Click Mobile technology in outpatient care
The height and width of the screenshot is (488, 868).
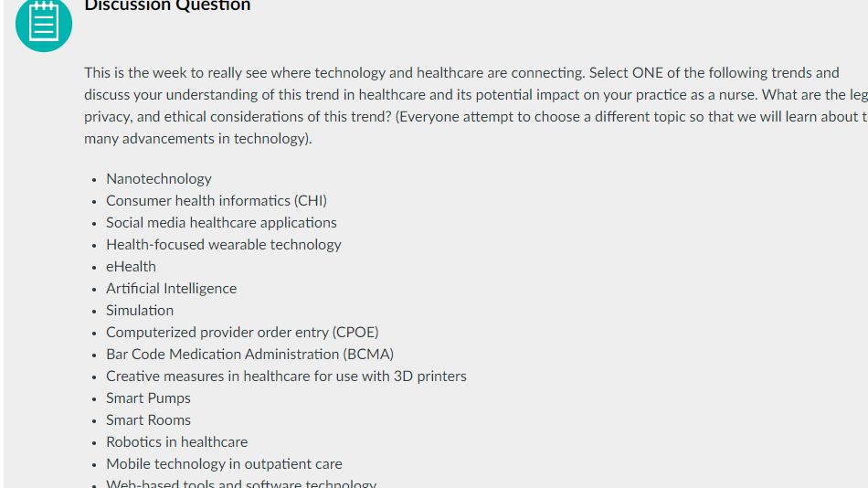pos(224,463)
